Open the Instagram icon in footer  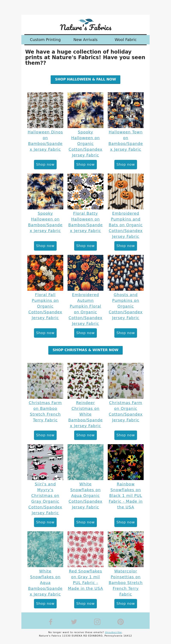tap(97, 622)
